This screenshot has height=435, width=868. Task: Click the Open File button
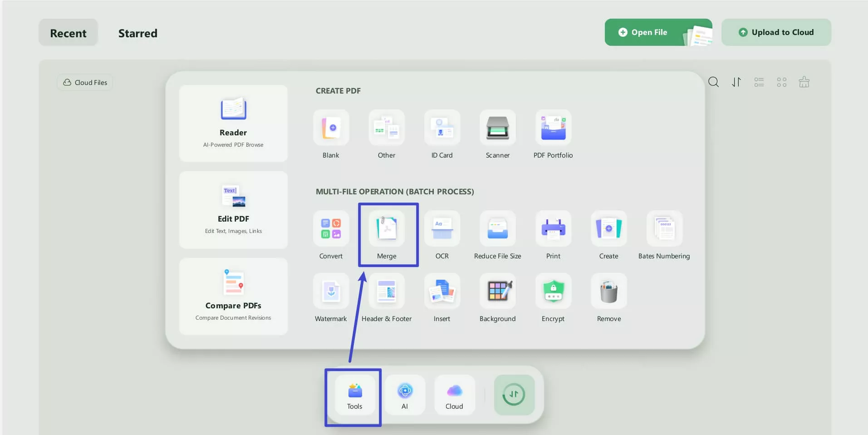pos(648,32)
